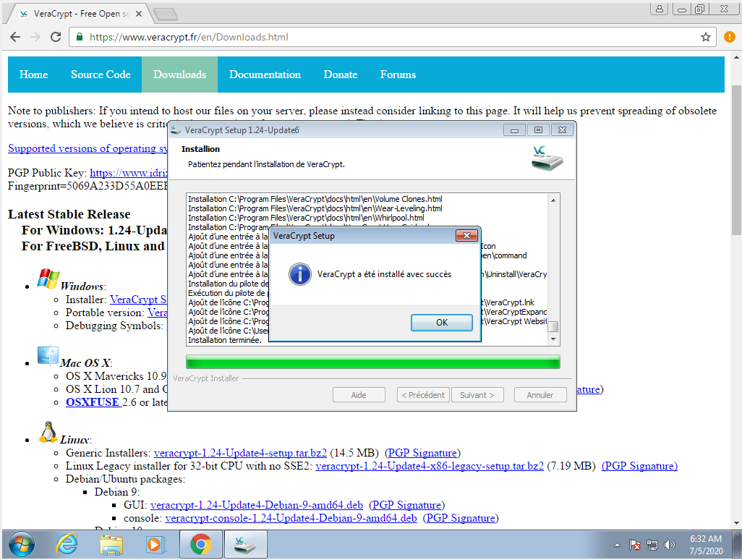Go to the Documentation page
This screenshot has width=742, height=560.
point(265,75)
